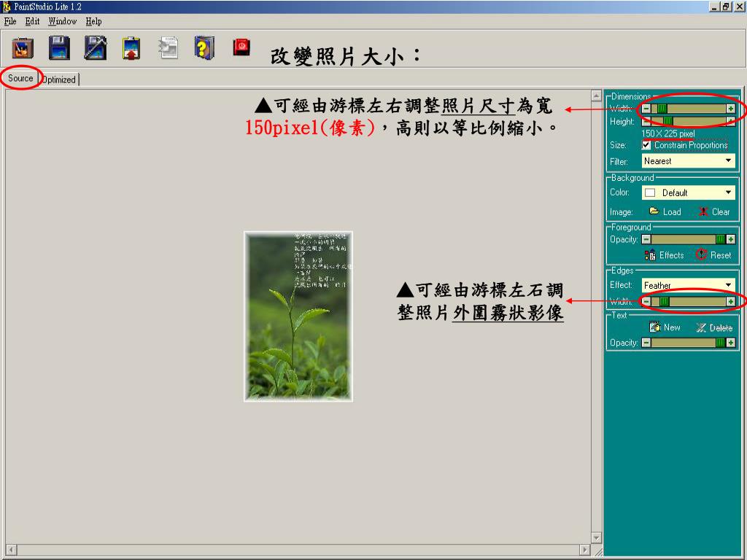Click the Delete text icon
The height and width of the screenshot is (560, 747).
(701, 327)
